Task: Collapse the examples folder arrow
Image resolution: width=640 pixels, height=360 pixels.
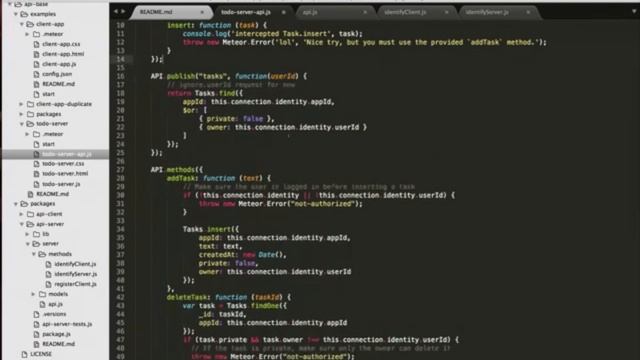Action: 16,14
